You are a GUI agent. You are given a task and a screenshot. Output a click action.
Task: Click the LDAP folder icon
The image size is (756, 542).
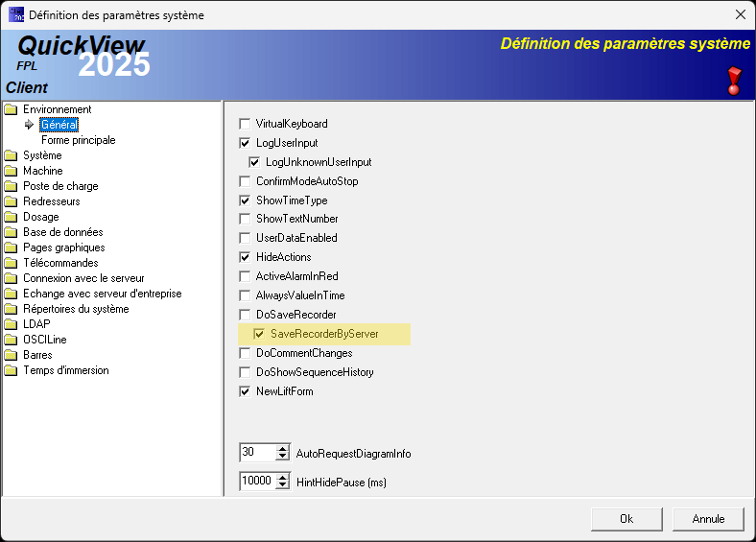coord(11,324)
